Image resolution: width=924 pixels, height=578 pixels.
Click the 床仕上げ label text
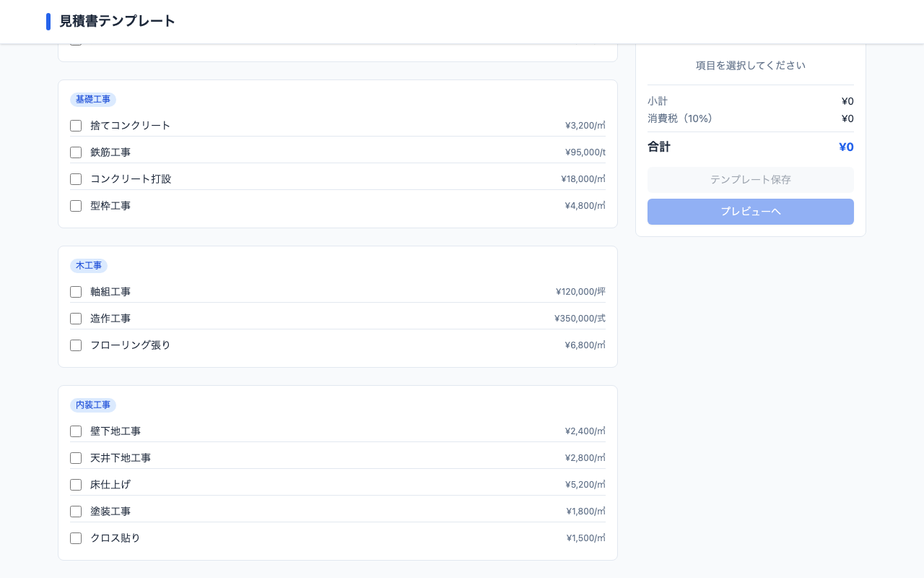[110, 485]
